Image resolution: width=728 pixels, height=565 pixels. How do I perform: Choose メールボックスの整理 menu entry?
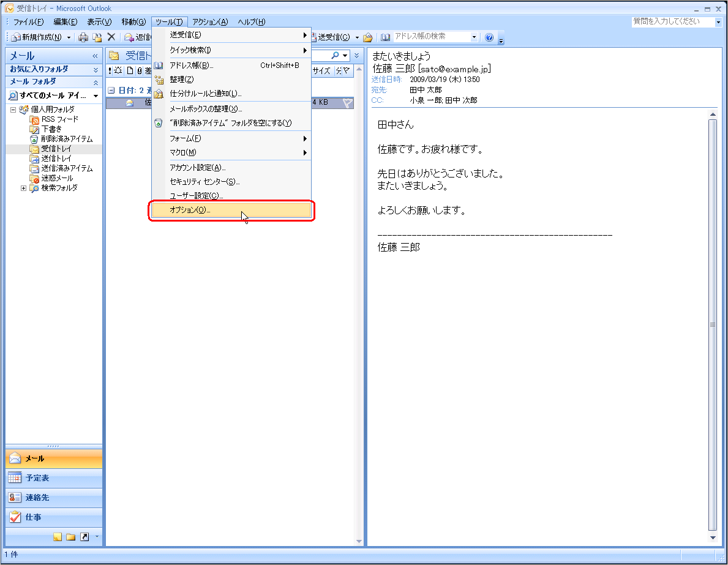pos(231,108)
